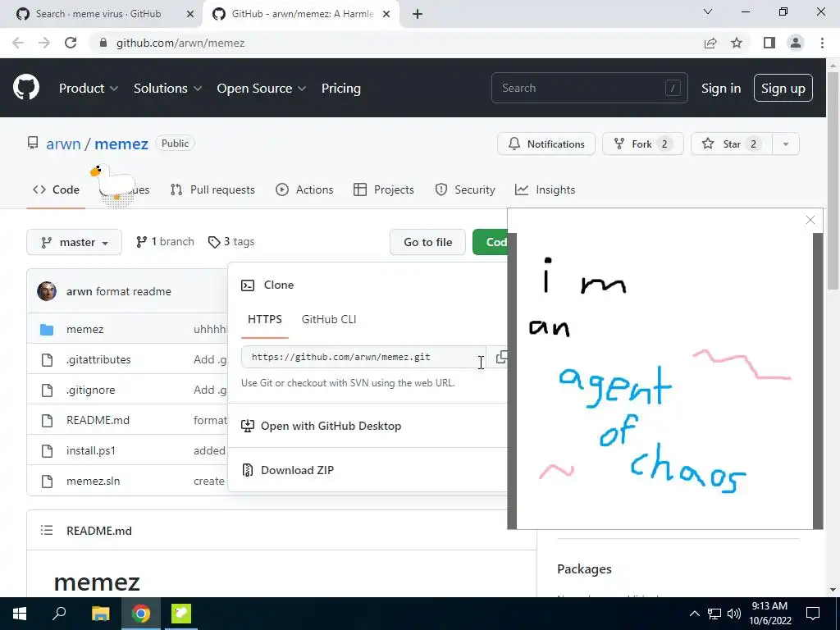Go back to previous page
This screenshot has height=630, width=840.
pos(18,43)
